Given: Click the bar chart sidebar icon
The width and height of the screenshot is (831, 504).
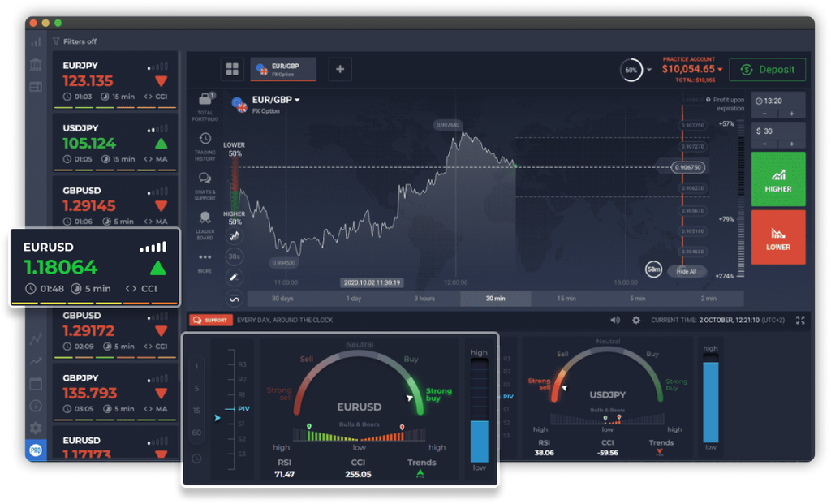Looking at the screenshot, I should [x=36, y=42].
